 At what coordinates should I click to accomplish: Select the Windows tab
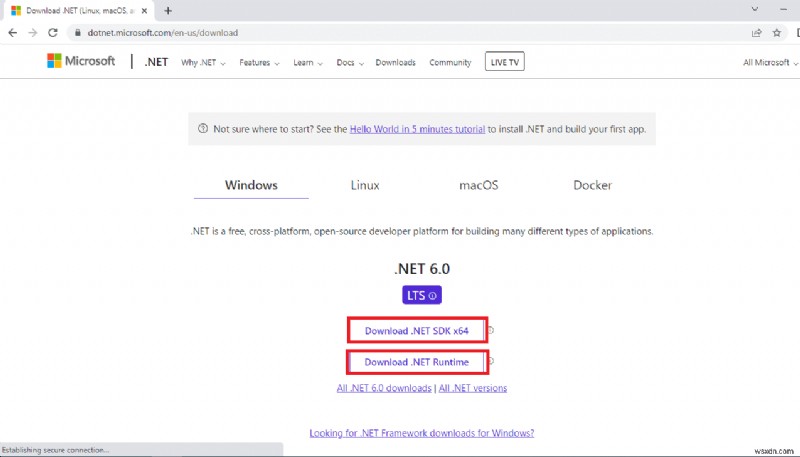point(251,185)
